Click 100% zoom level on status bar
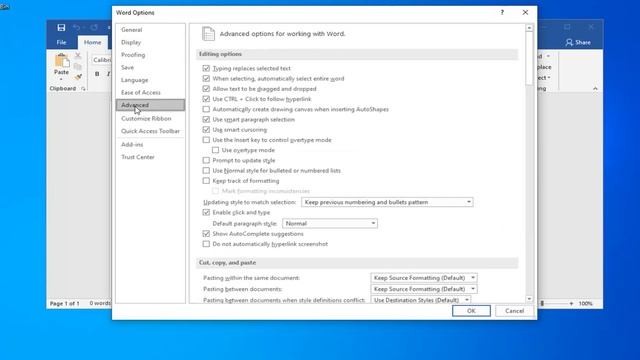The image size is (640, 360). [585, 303]
